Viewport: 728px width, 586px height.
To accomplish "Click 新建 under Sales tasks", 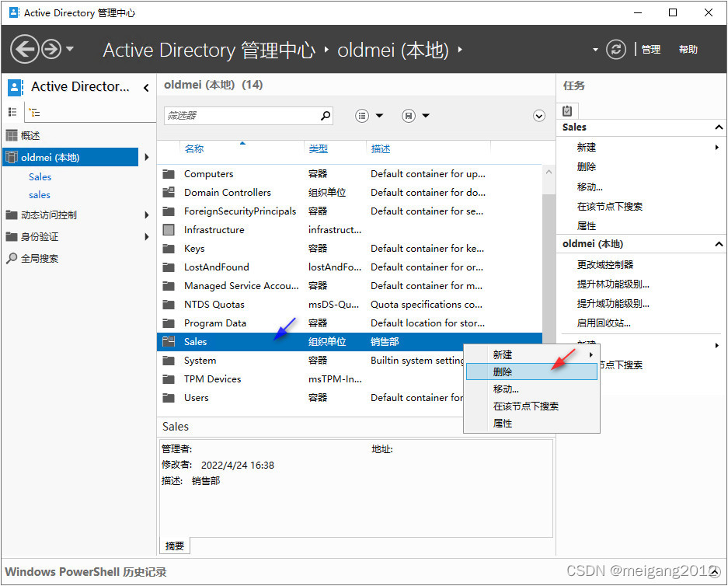I will pyautogui.click(x=587, y=148).
